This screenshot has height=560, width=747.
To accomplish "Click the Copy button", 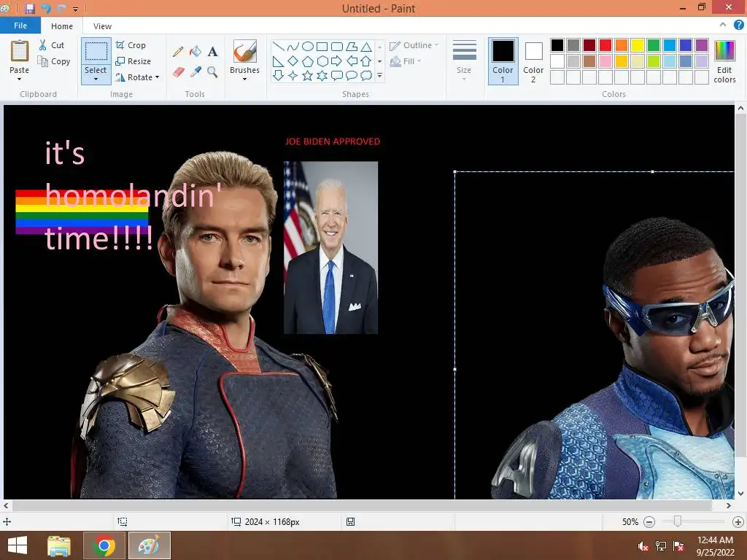I will [x=54, y=61].
